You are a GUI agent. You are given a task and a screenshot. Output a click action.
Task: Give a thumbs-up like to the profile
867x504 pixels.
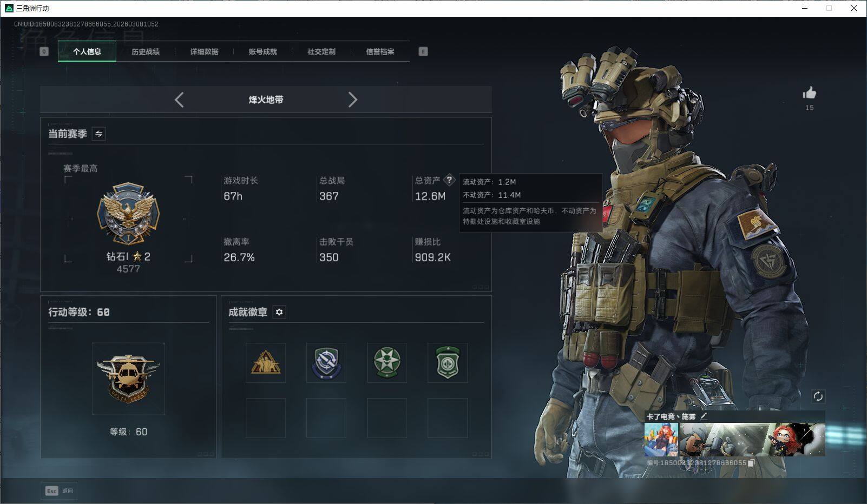coord(810,93)
